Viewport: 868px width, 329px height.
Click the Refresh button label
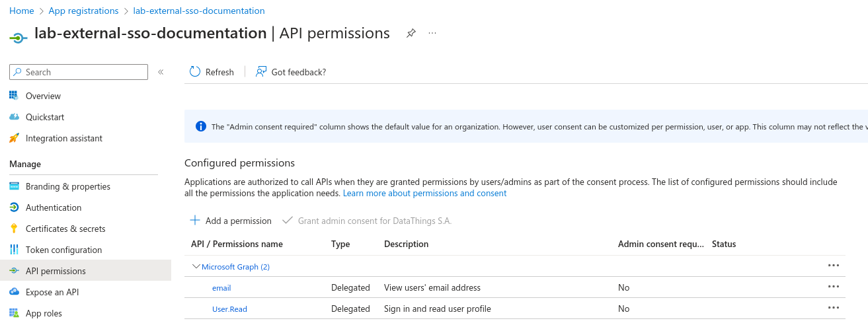point(219,72)
